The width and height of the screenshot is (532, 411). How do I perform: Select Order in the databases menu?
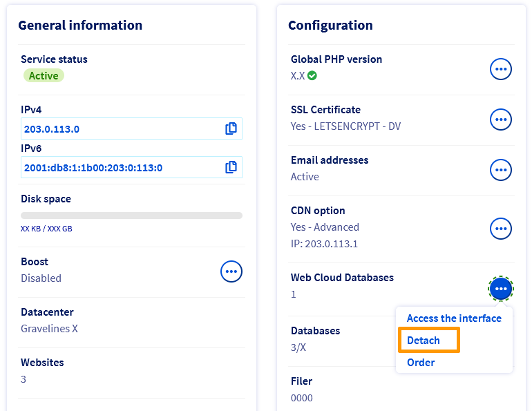coord(421,363)
